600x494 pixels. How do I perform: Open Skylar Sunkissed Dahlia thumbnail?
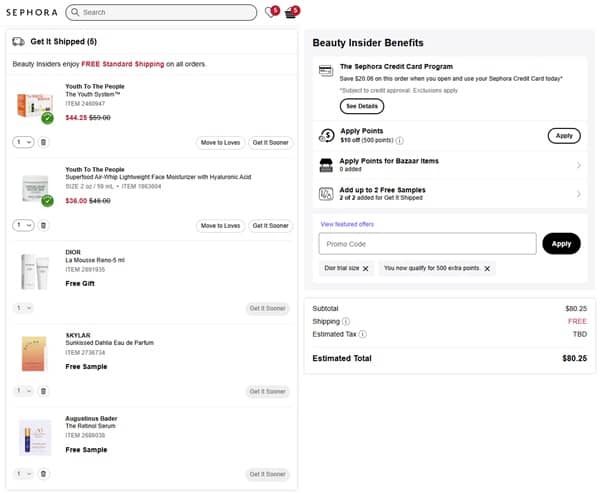pyautogui.click(x=34, y=354)
